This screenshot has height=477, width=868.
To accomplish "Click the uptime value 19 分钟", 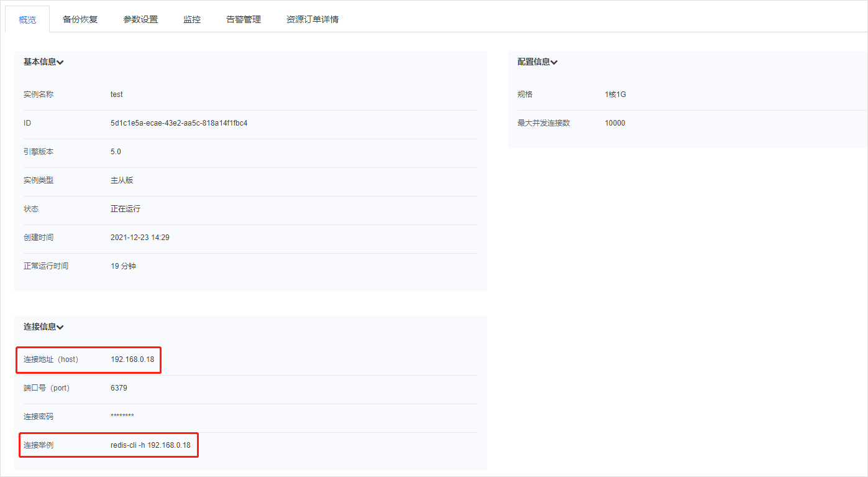I will point(123,266).
